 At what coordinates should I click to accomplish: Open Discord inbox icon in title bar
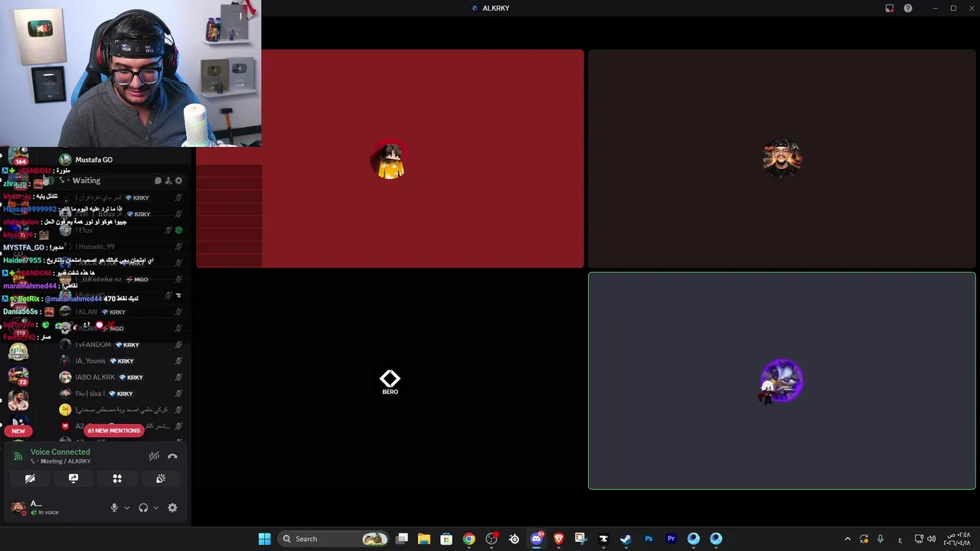pos(890,8)
